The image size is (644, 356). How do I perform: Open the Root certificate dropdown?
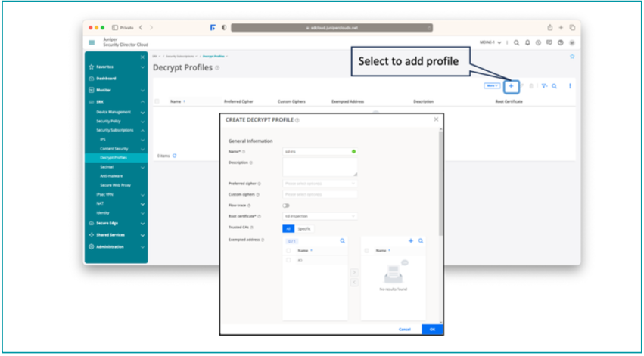tap(319, 216)
